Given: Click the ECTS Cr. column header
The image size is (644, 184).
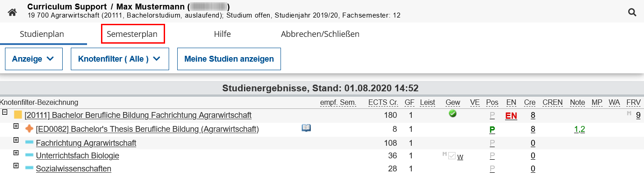Looking at the screenshot, I should [382, 103].
